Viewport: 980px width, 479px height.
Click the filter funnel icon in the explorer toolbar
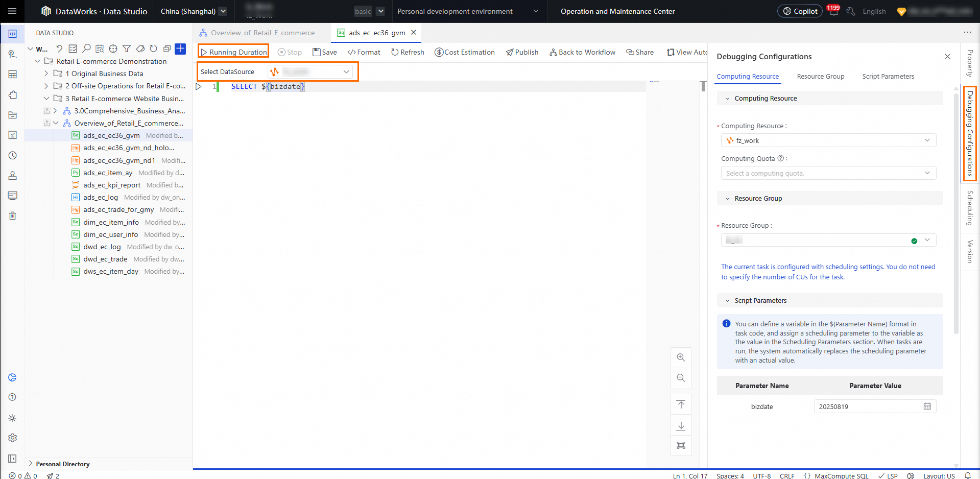tap(127, 49)
